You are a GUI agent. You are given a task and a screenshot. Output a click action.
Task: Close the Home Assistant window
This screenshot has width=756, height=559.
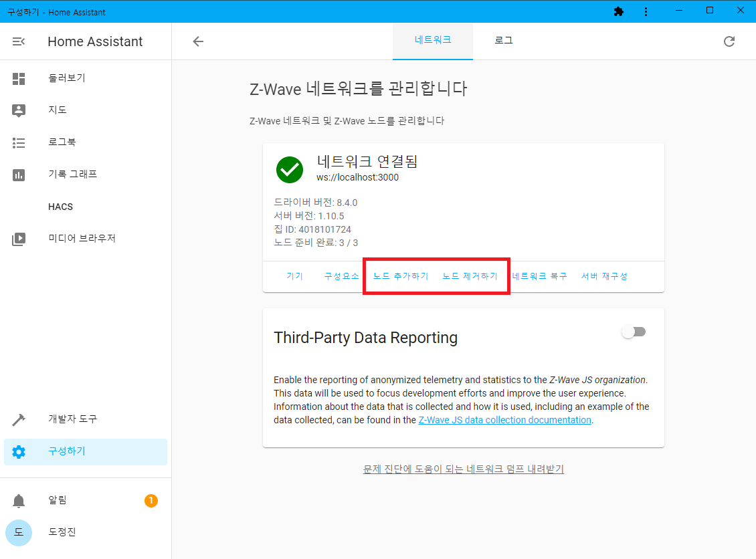click(x=741, y=11)
